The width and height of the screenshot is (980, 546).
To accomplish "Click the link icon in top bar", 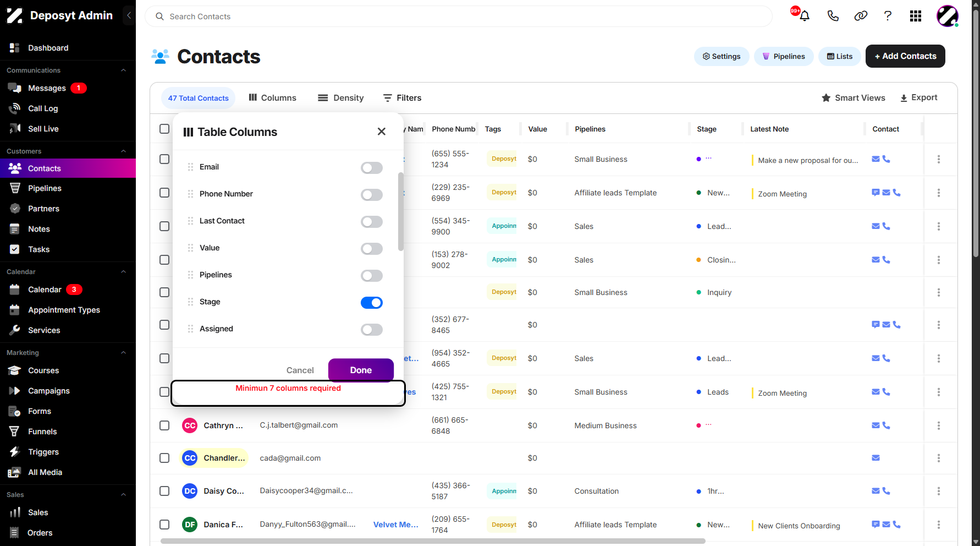I will tap(861, 16).
